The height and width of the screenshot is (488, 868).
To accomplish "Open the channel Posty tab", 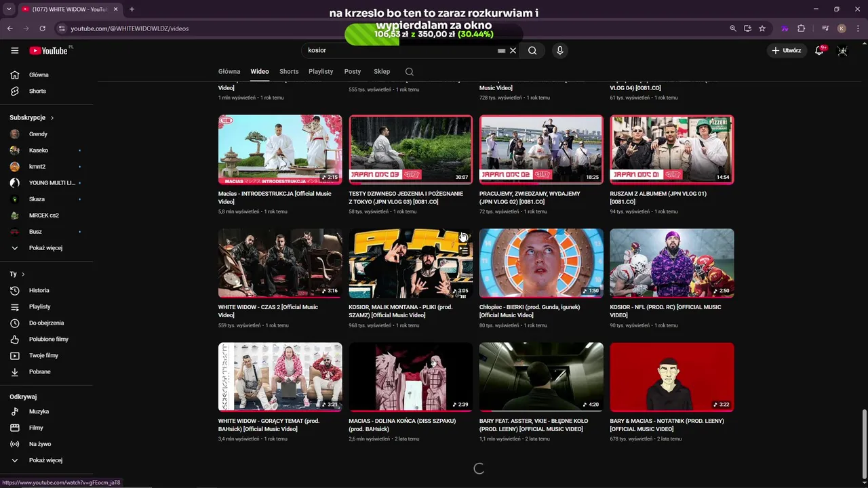I will pyautogui.click(x=353, y=71).
